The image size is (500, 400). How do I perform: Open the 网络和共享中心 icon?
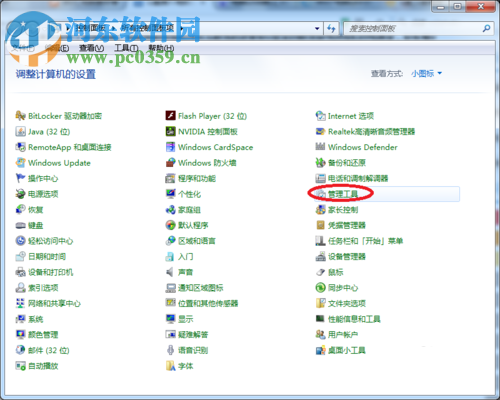coord(20,303)
